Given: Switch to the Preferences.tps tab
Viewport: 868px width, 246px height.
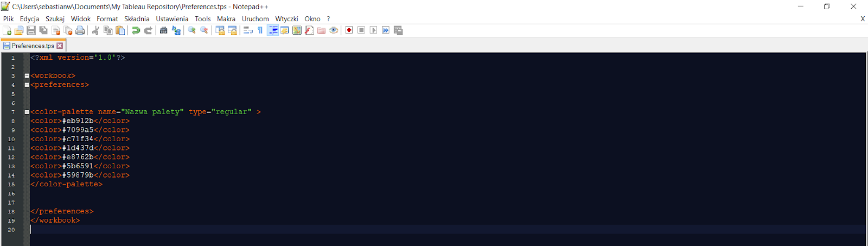Looking at the screenshot, I should 33,46.
